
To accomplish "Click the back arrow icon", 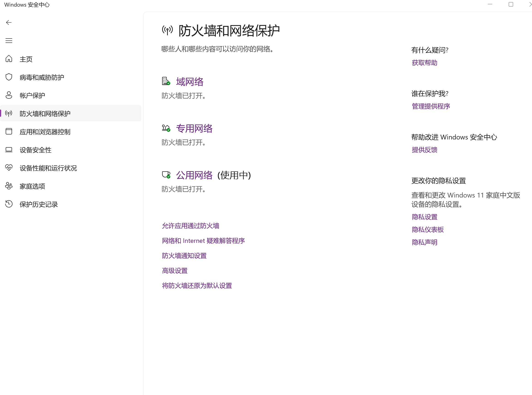I will tap(9, 22).
